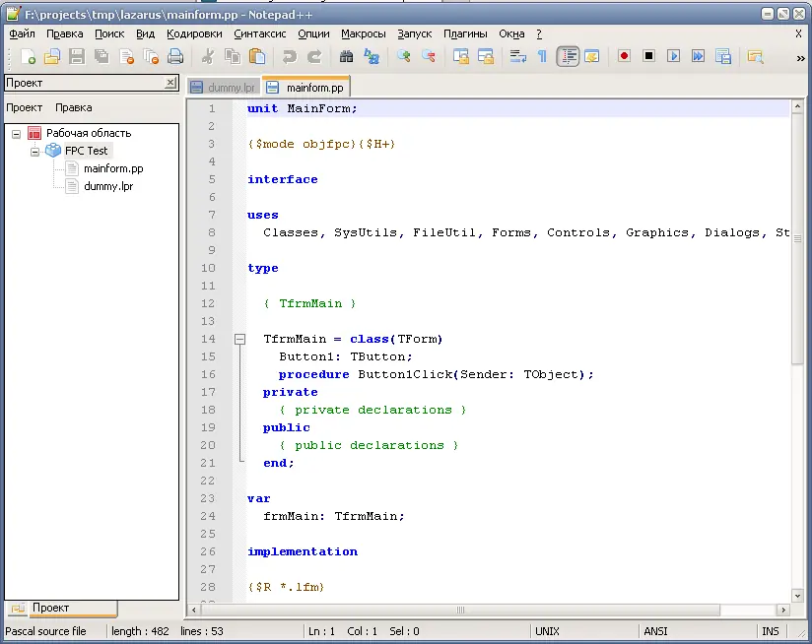Start macro recording with the red dot
Image resolution: width=812 pixels, height=644 pixels.
(624, 56)
